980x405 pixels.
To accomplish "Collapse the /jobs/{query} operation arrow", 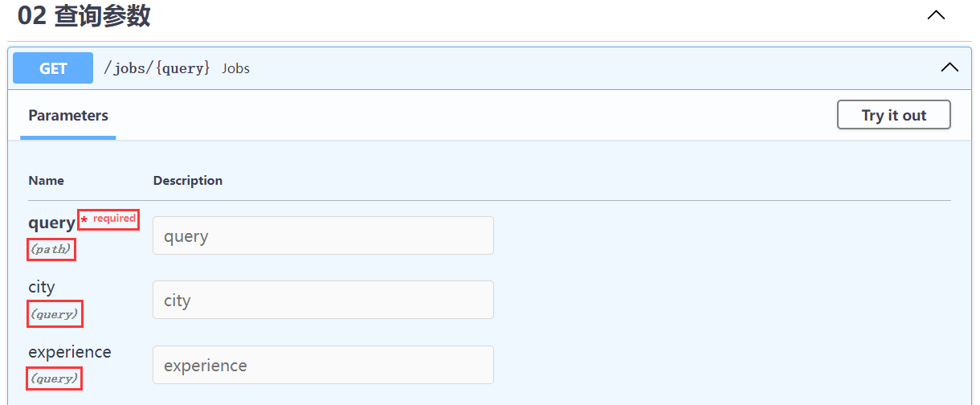I will coord(949,67).
